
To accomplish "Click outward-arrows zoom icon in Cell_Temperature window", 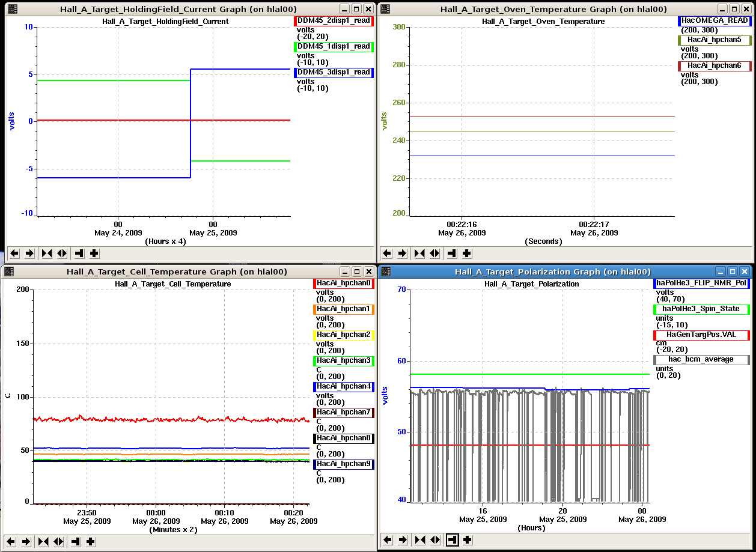I will [x=58, y=541].
